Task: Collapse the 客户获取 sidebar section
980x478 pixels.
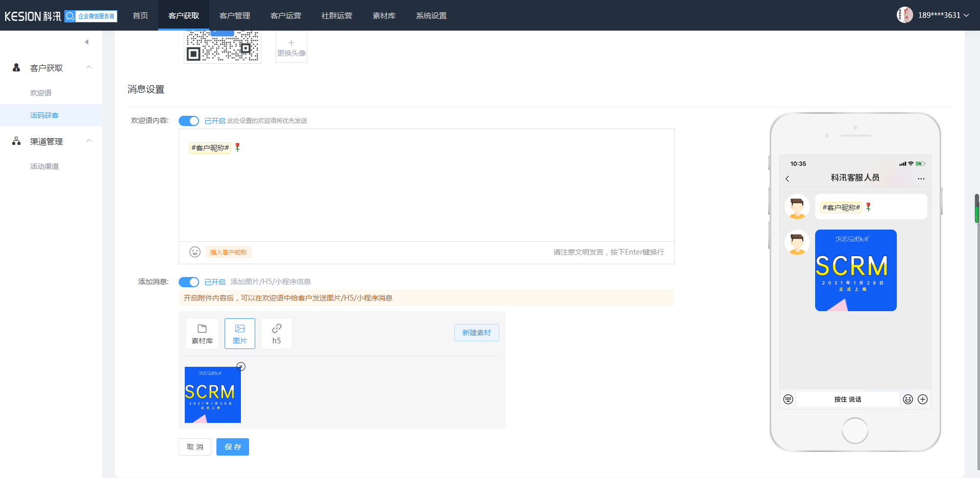Action: [x=89, y=68]
